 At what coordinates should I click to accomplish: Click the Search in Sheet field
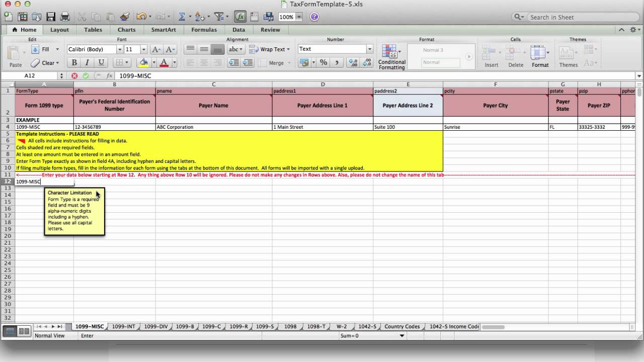tap(576, 17)
